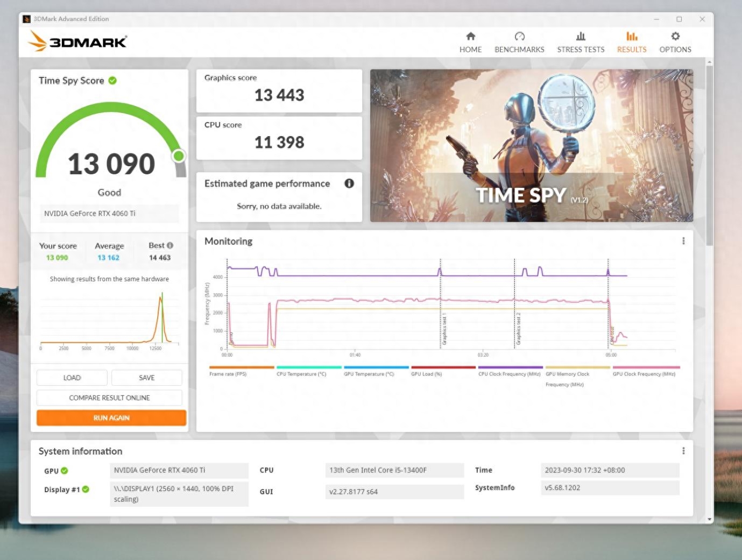
Task: Click the LOAD button
Action: [x=72, y=378]
